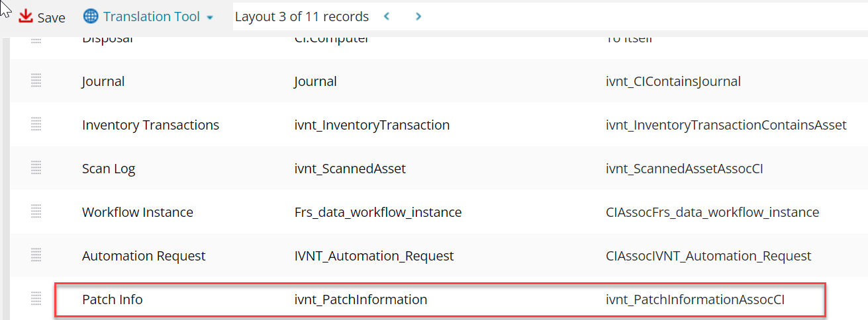This screenshot has width=868, height=320.
Task: Click the ivnt_PatchInformationAssocCI relationship cell
Action: [x=695, y=300]
